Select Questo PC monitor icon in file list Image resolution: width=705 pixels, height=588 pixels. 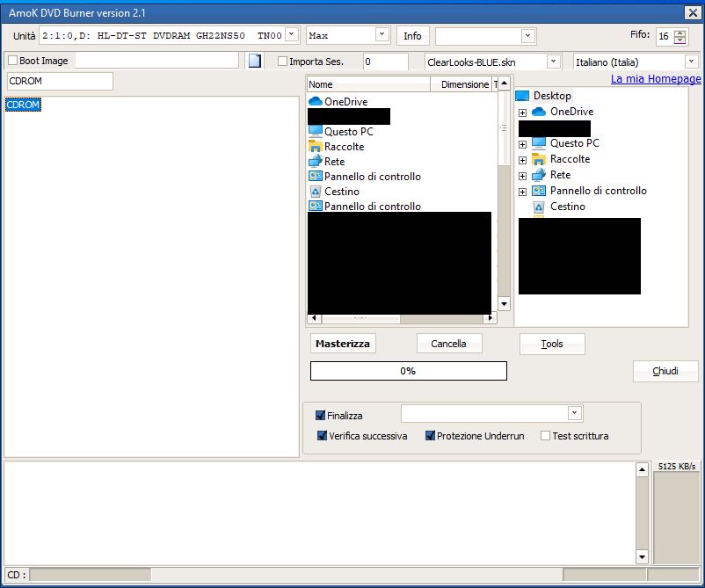316,131
